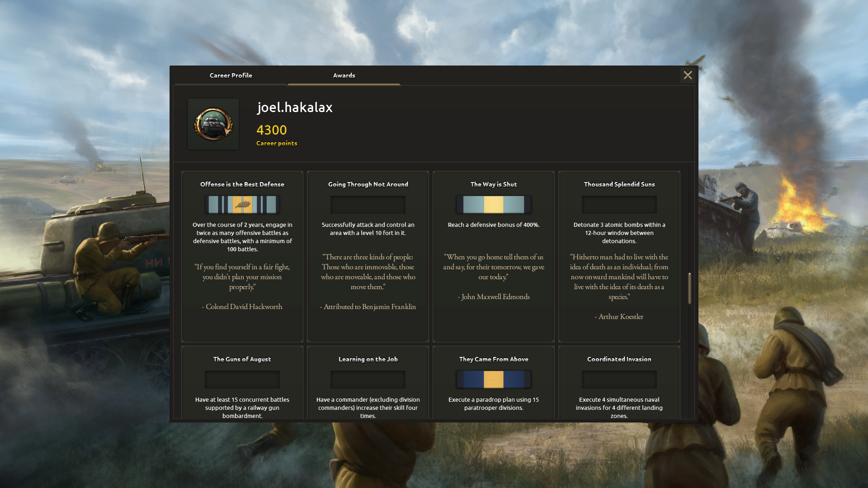Click the Offense is the Best Defense ribbon
Viewport: 868px width, 488px height.
[242, 205]
